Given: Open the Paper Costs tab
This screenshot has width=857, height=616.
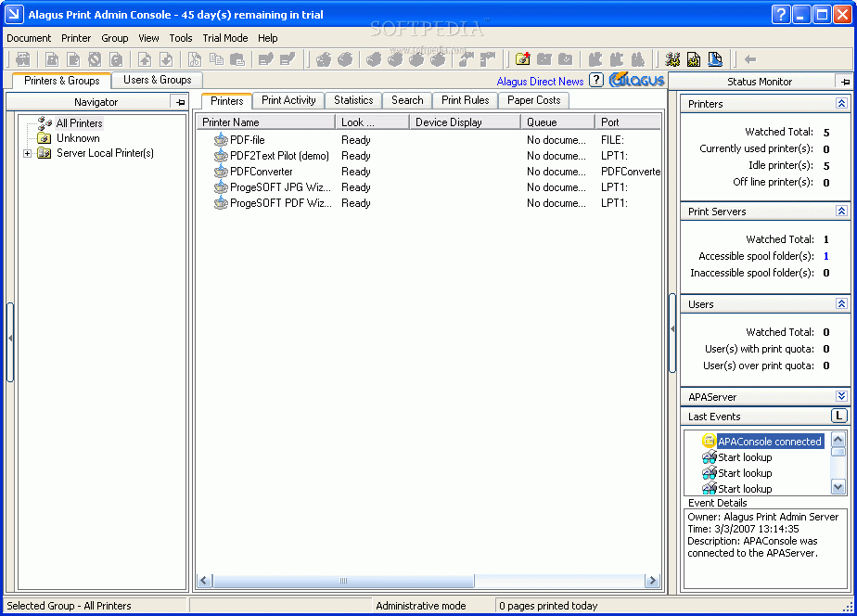Looking at the screenshot, I should coord(534,100).
